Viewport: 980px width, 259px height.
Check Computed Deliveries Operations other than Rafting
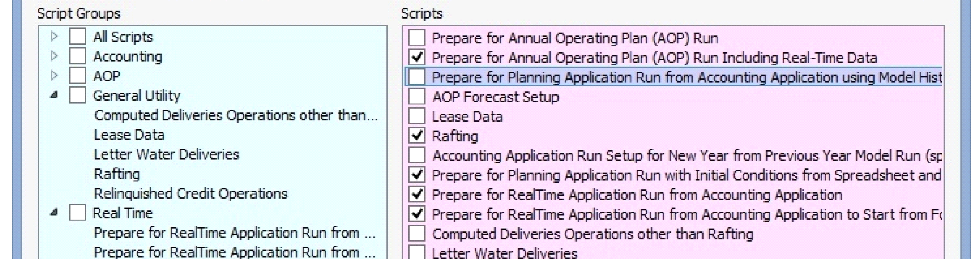coord(417,233)
